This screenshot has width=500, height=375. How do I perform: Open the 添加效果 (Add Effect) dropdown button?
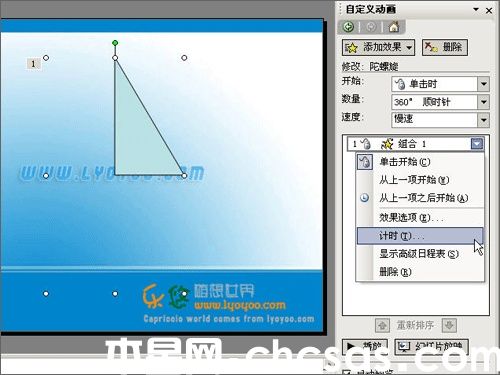point(378,47)
